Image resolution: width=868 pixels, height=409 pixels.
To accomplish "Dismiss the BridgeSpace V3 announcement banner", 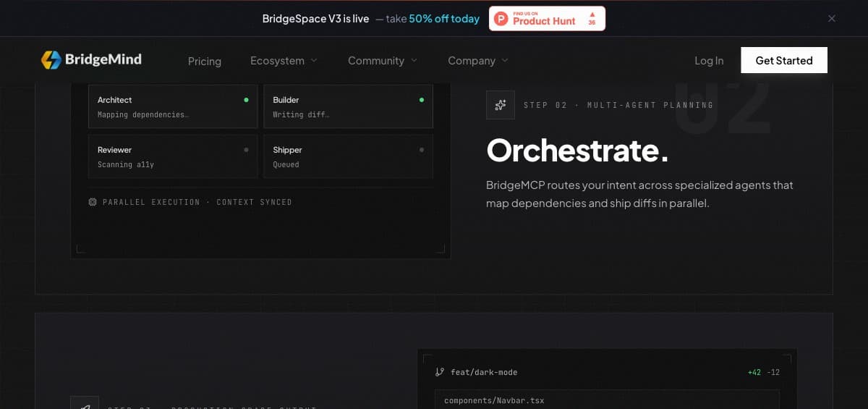I will pyautogui.click(x=832, y=19).
